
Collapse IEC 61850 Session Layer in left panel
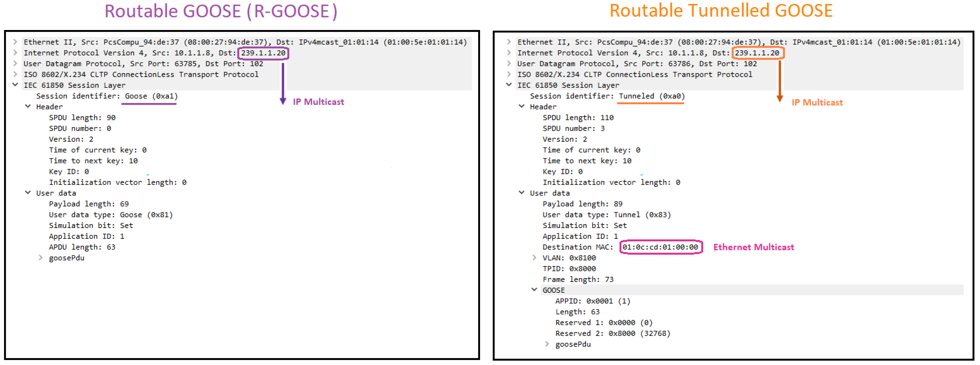[x=15, y=84]
